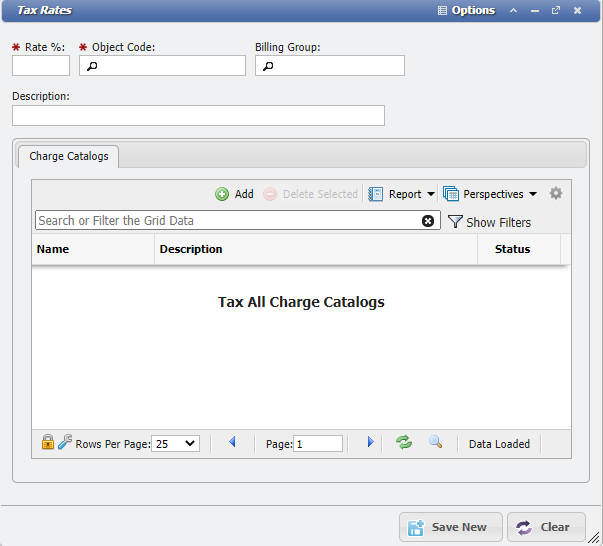This screenshot has height=546, width=603.
Task: Open the Options menu in title bar
Action: click(466, 10)
